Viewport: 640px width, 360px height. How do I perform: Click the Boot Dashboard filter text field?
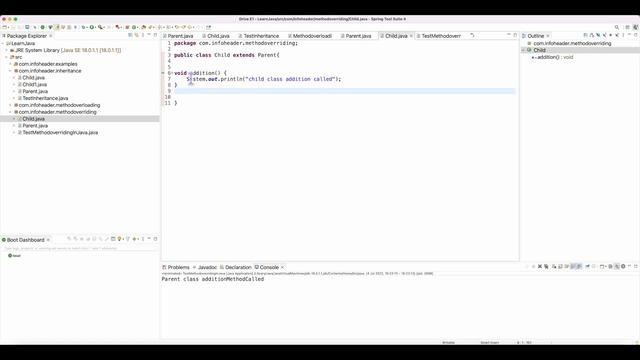[80, 248]
